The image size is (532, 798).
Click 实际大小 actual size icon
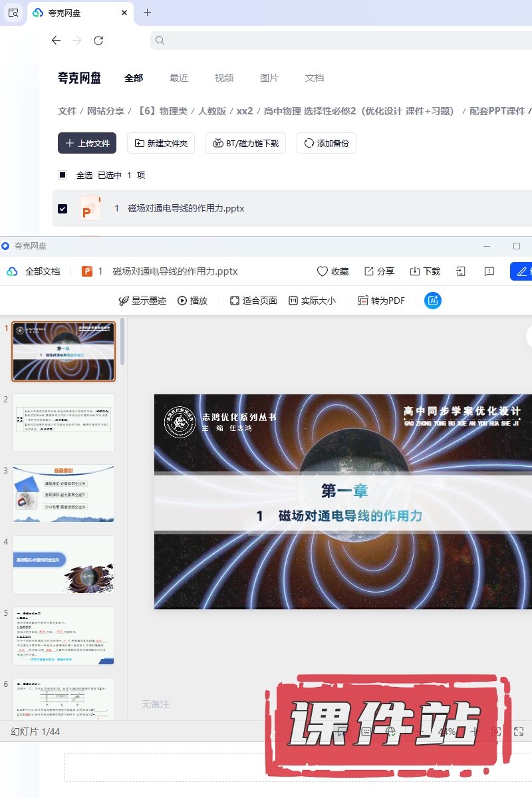coord(293,301)
